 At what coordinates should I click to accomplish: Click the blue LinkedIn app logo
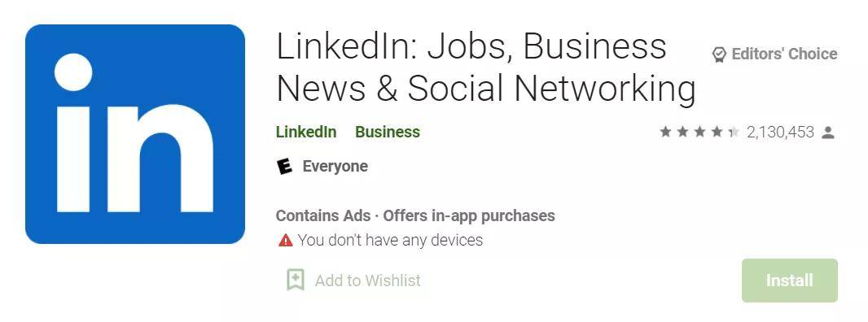click(x=135, y=134)
